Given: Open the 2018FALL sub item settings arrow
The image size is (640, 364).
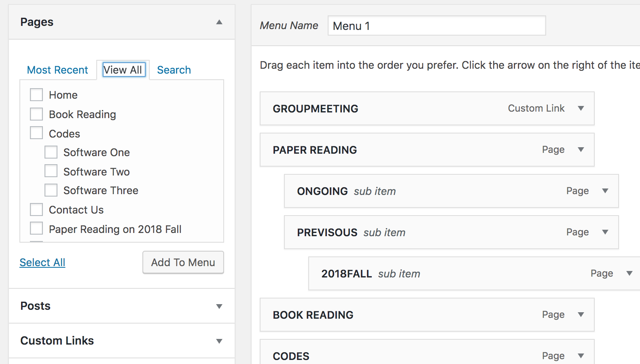Looking at the screenshot, I should tap(629, 273).
